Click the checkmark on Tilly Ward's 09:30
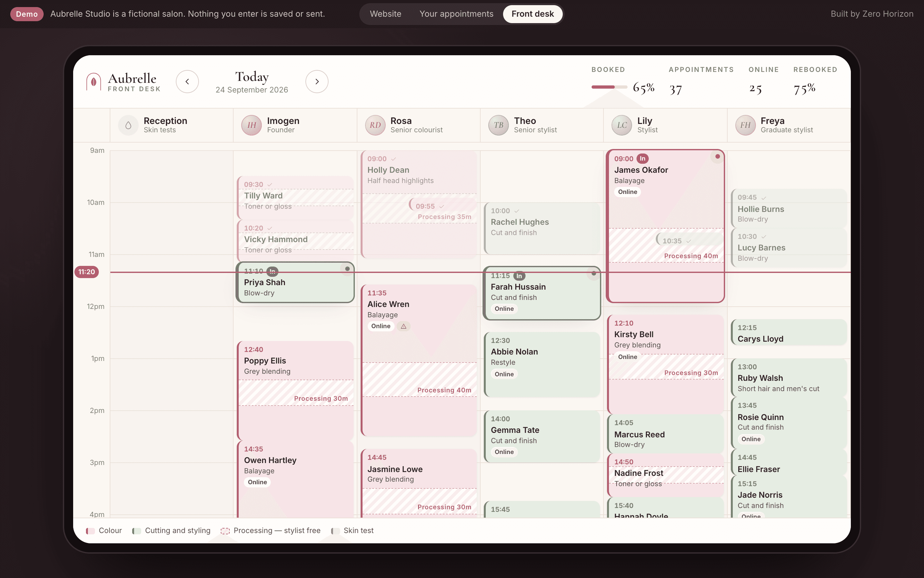Viewport: 924px width, 578px height. 269,185
